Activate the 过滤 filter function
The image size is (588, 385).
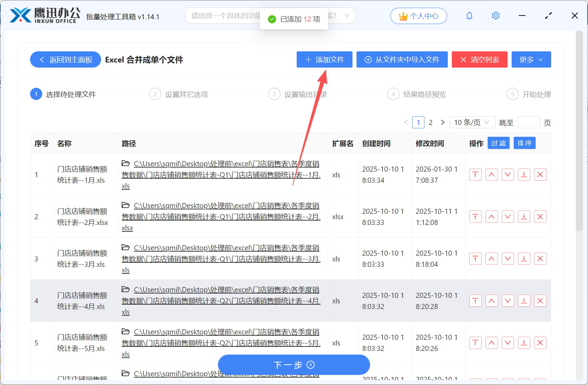[x=498, y=143]
